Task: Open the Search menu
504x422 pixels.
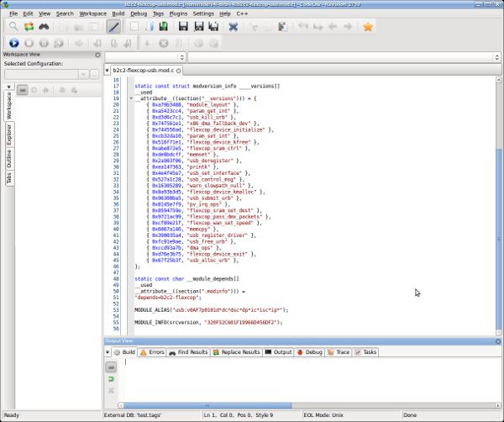Action: [x=65, y=13]
